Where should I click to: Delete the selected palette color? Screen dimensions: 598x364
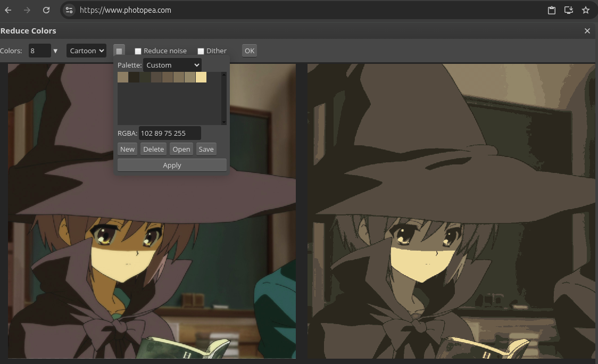(x=153, y=149)
